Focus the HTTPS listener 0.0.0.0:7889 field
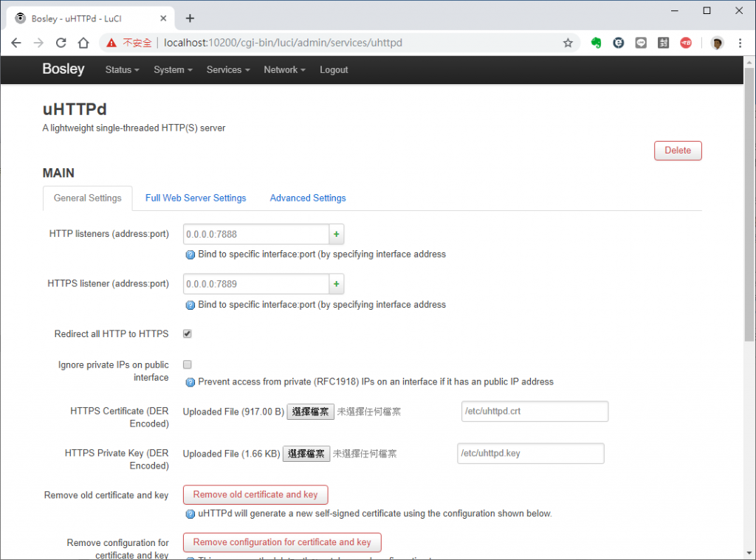The height and width of the screenshot is (560, 756). click(x=256, y=284)
